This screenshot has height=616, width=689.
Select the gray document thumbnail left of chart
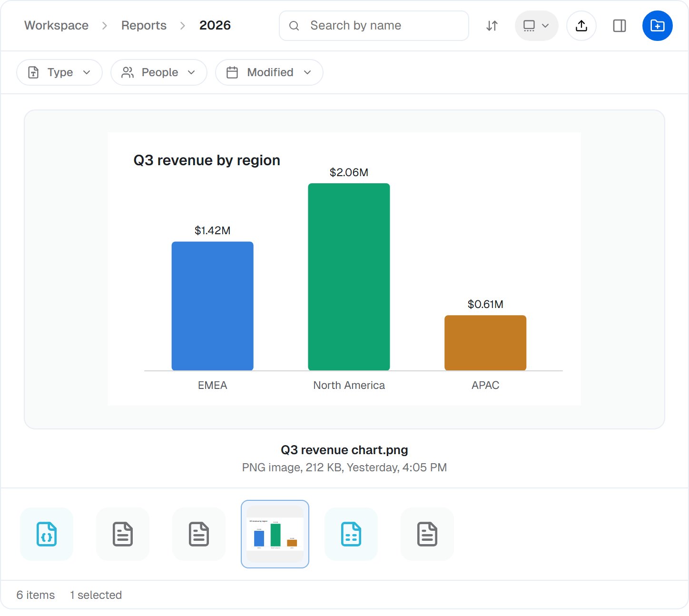pyautogui.click(x=199, y=534)
